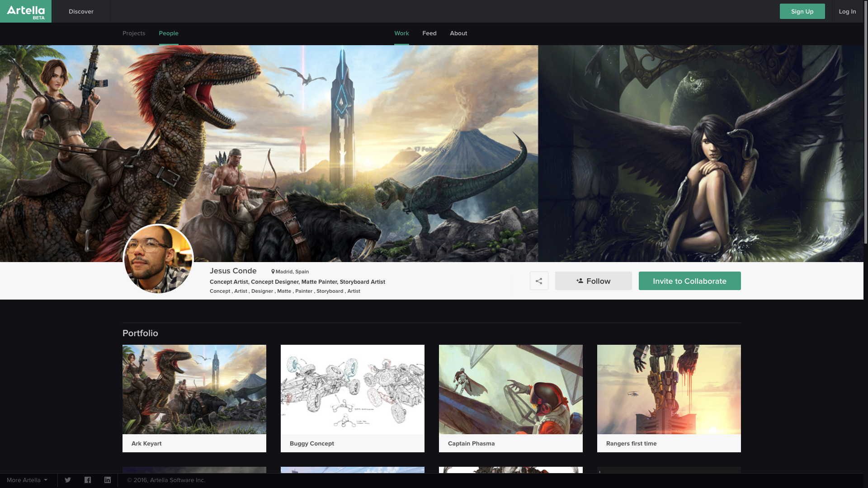Open LinkedIn link in footer
The height and width of the screenshot is (488, 868).
tap(108, 480)
